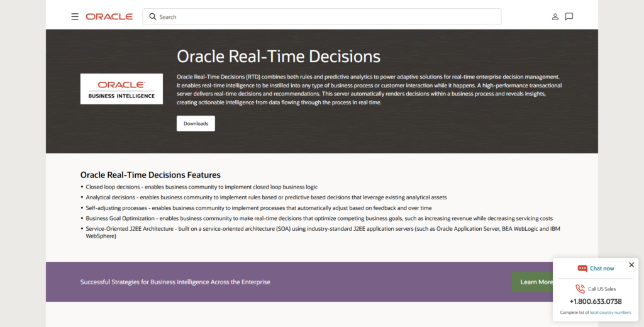Click the Analytical decisions bullet text
This screenshot has height=327, width=644.
[x=266, y=197]
